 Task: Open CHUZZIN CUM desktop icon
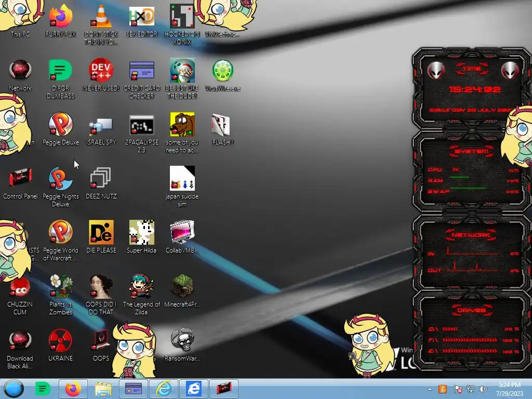click(20, 295)
